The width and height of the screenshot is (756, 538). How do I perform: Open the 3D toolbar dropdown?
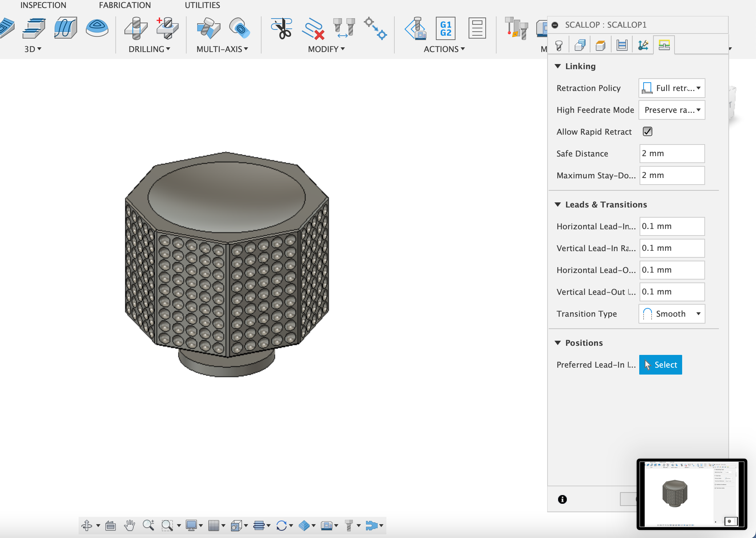33,49
